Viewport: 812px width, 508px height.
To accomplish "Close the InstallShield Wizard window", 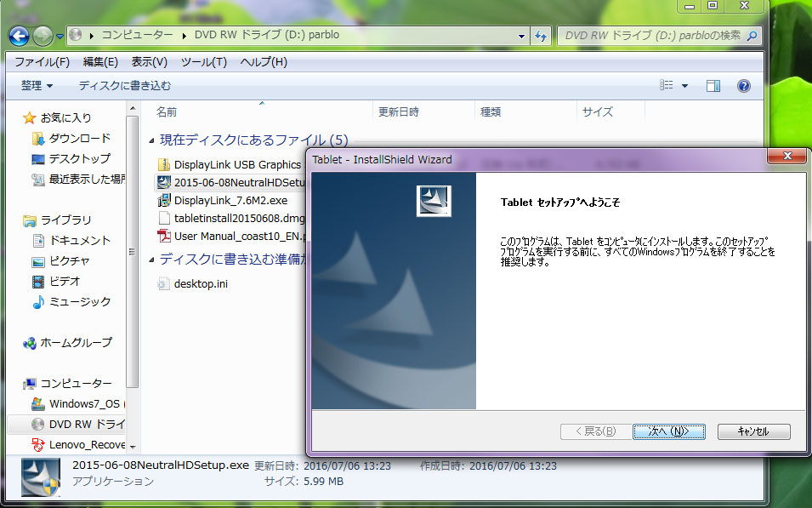I will 787,156.
